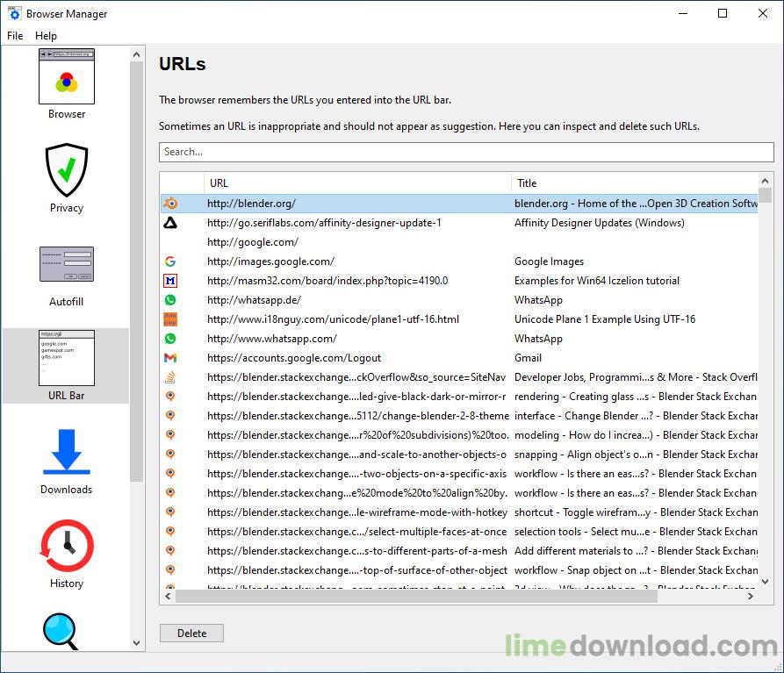This screenshot has width=784, height=673.
Task: Sort the list by the Title column
Action: [615, 183]
